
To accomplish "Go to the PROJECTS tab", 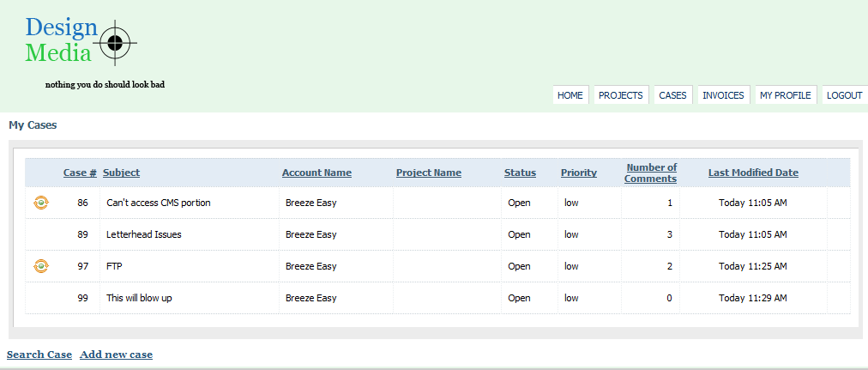I will [x=621, y=95].
